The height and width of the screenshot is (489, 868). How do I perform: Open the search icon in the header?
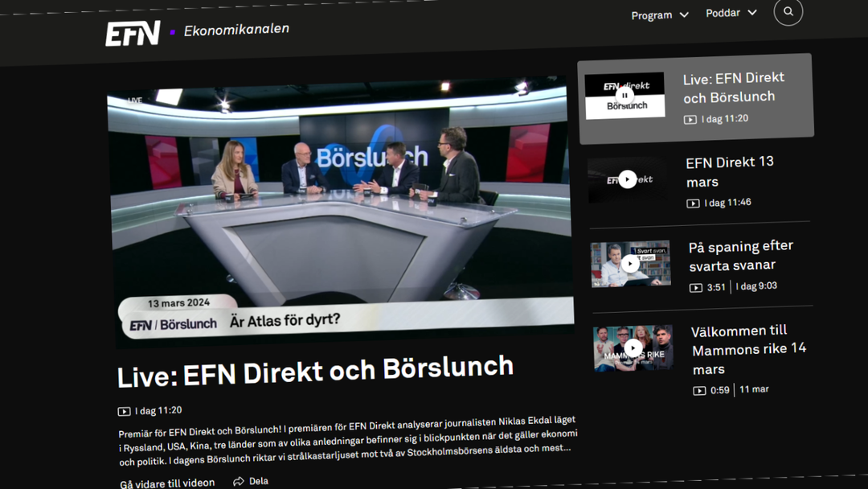tap(788, 11)
